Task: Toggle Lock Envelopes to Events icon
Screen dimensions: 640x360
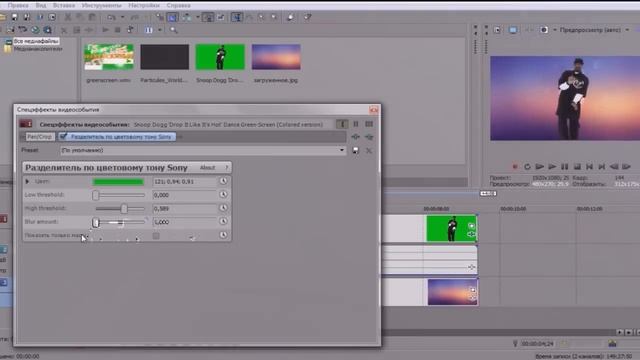Action: 208,17
